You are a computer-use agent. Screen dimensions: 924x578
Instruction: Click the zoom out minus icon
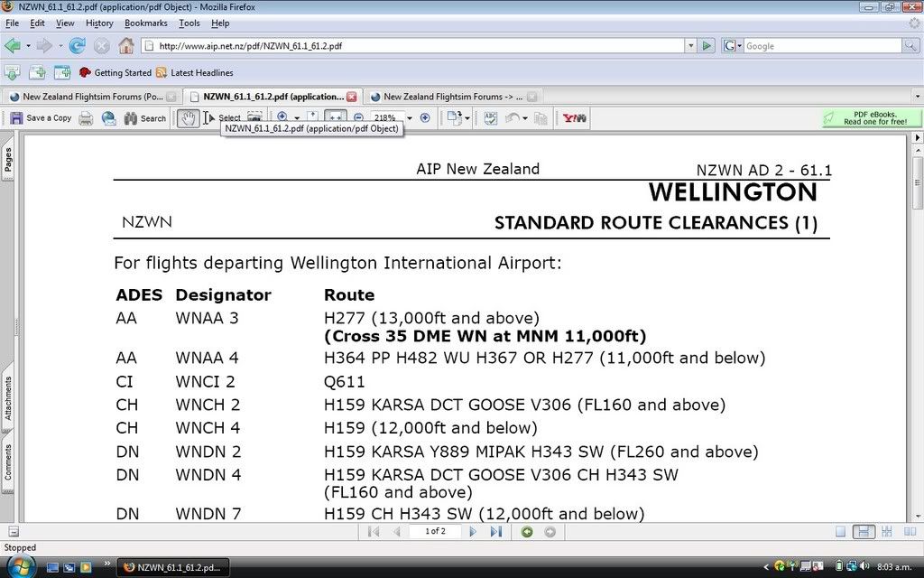(358, 118)
